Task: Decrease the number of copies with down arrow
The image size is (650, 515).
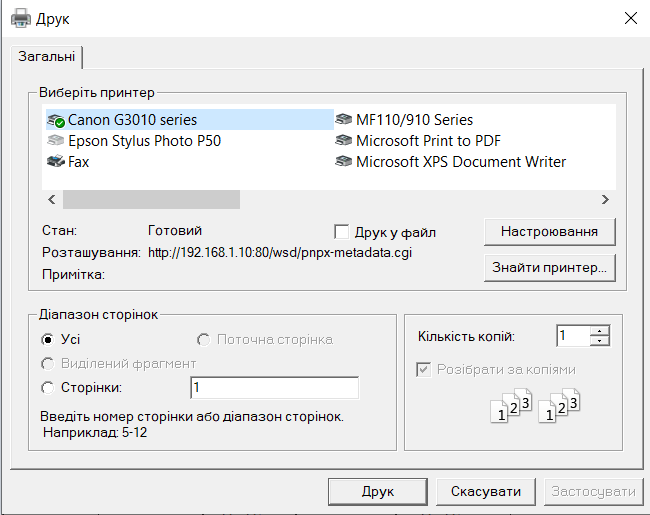Action: [x=600, y=341]
